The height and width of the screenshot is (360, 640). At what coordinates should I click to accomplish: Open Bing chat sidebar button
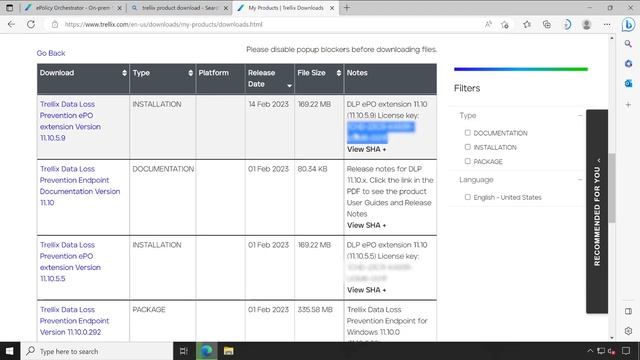coord(628,24)
